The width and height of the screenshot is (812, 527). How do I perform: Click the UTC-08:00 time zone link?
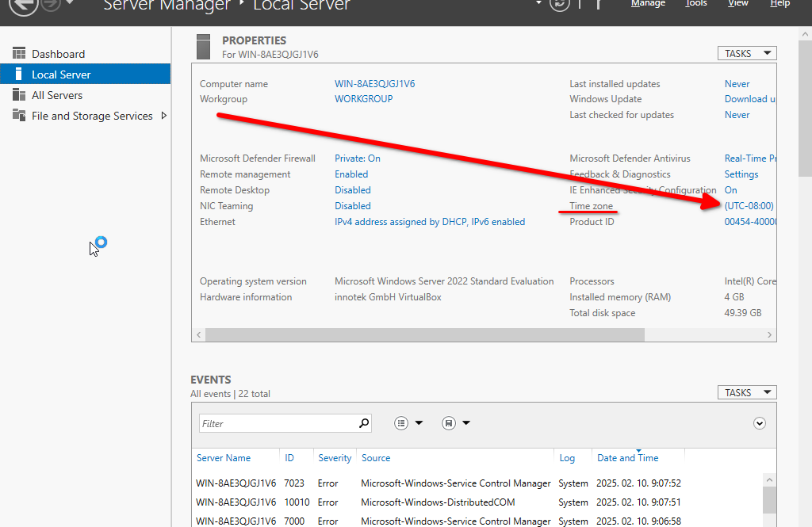click(749, 206)
